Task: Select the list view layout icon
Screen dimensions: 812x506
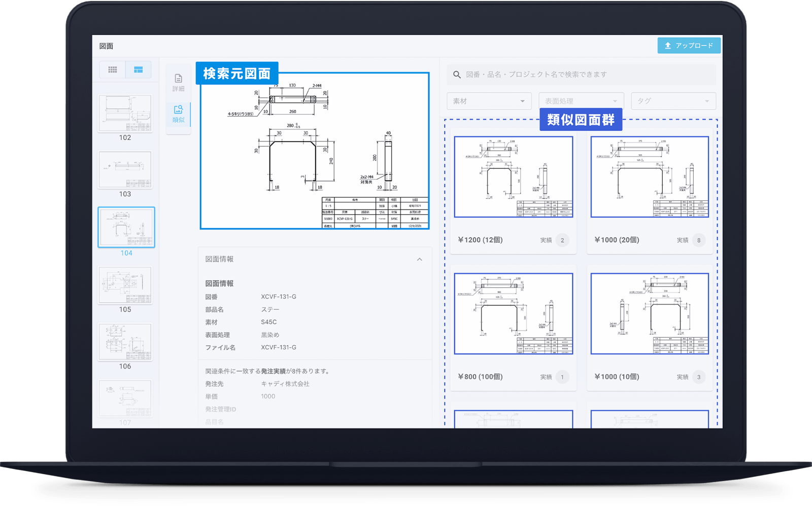Action: point(138,69)
